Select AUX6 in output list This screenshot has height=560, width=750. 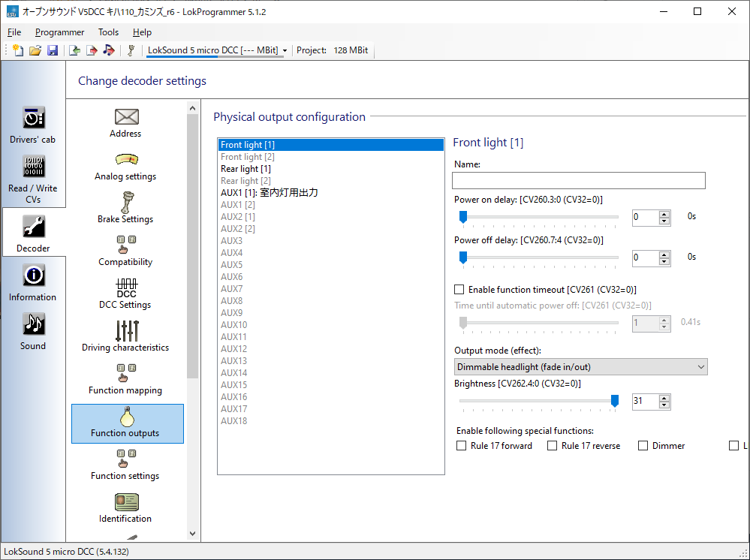[331, 277]
